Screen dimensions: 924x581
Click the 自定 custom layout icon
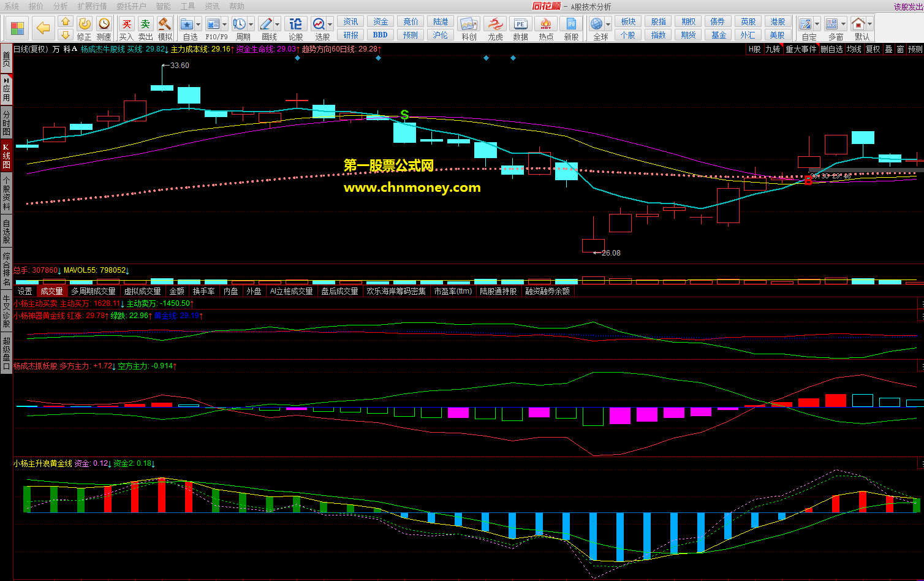coord(806,24)
